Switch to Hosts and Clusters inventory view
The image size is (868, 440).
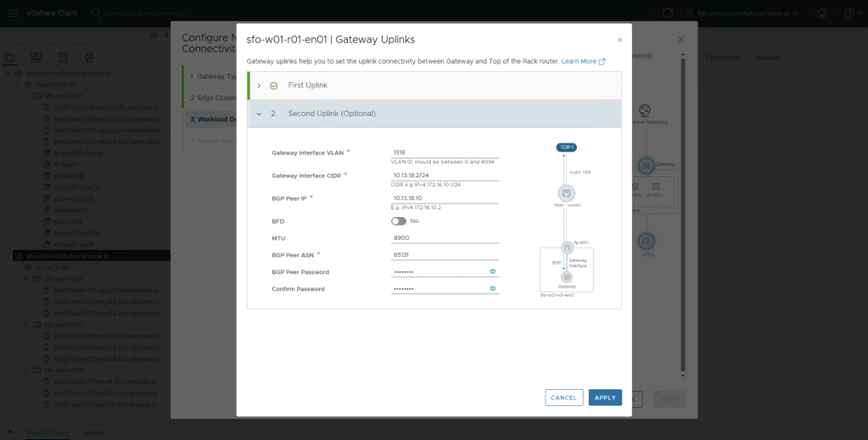(x=10, y=58)
